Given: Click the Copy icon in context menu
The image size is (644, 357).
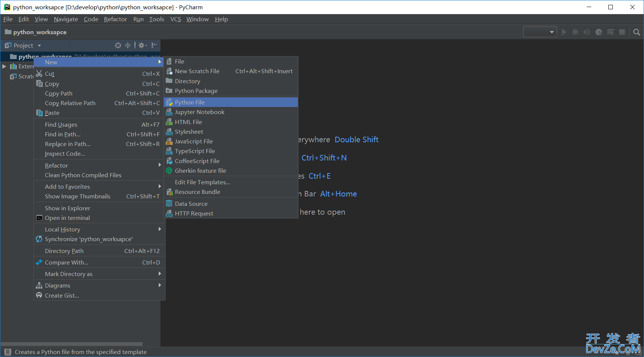Looking at the screenshot, I should tap(39, 84).
